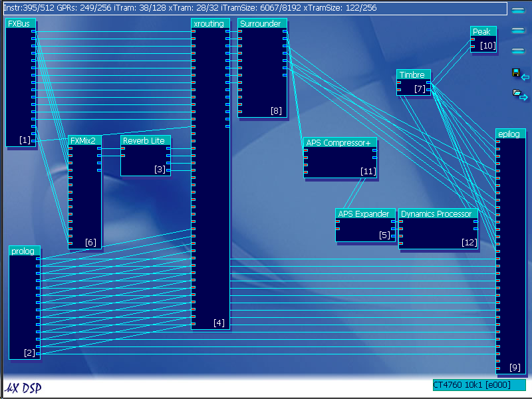Screen dimensions: 532x399
Task: Click the kX DSP logo text
Action: click(x=24, y=388)
